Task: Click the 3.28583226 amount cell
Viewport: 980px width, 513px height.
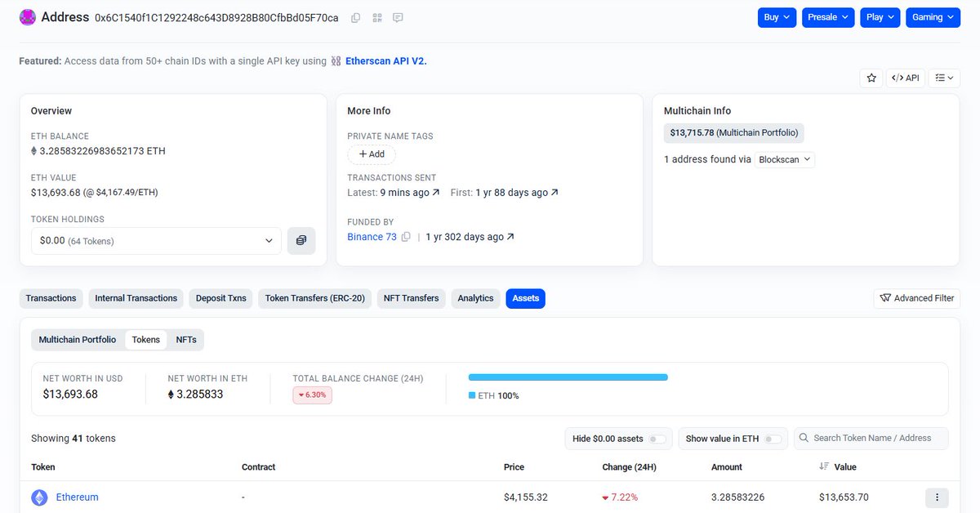Action: [x=738, y=497]
